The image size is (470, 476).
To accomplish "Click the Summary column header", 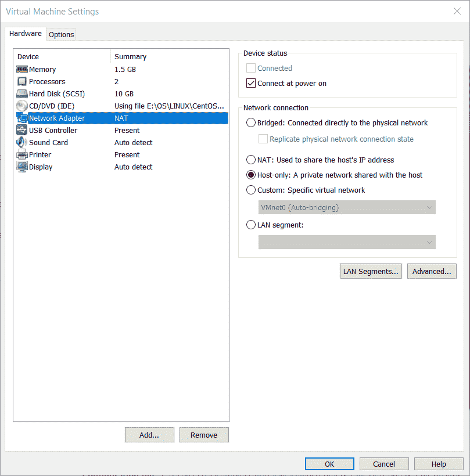I will click(169, 56).
